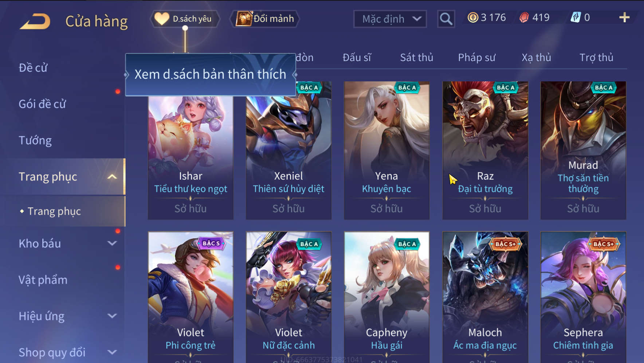The image size is (644, 363).
Task: Click the search magnifier icon
Action: pyautogui.click(x=446, y=19)
